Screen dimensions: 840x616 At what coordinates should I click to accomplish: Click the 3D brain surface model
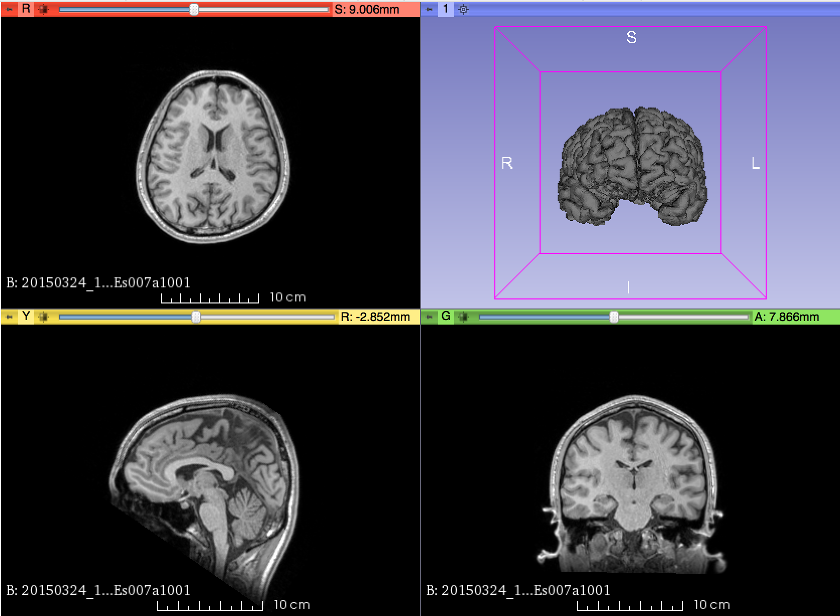point(633,166)
